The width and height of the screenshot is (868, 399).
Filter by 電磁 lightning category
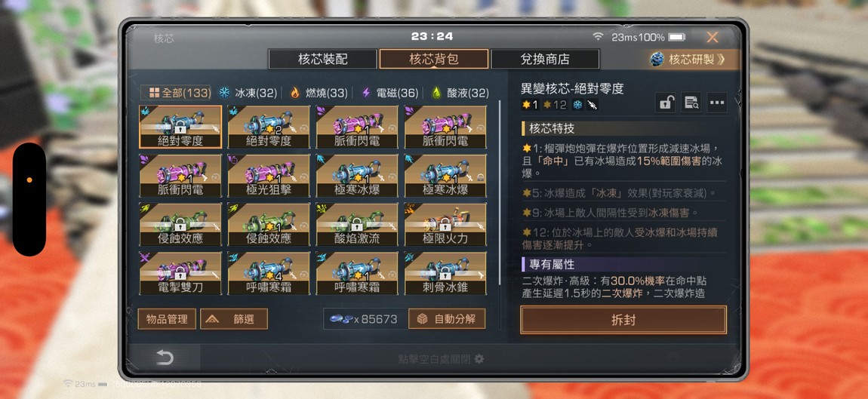click(389, 93)
